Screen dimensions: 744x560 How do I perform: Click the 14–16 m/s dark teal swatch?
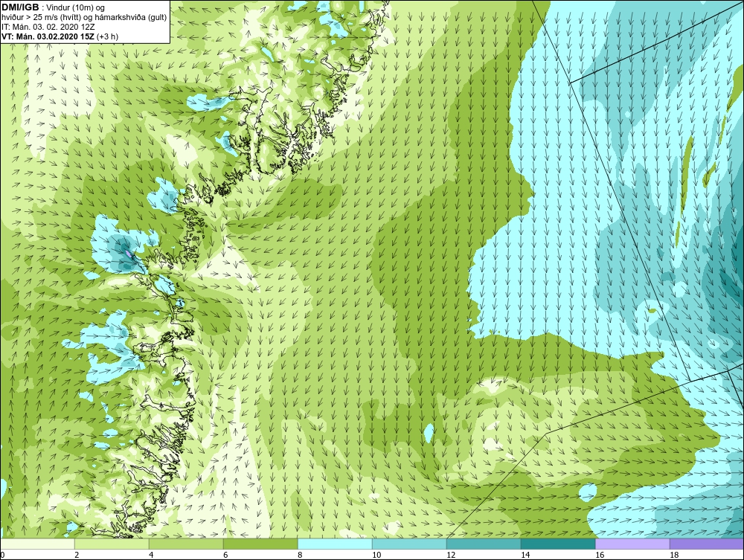558,544
